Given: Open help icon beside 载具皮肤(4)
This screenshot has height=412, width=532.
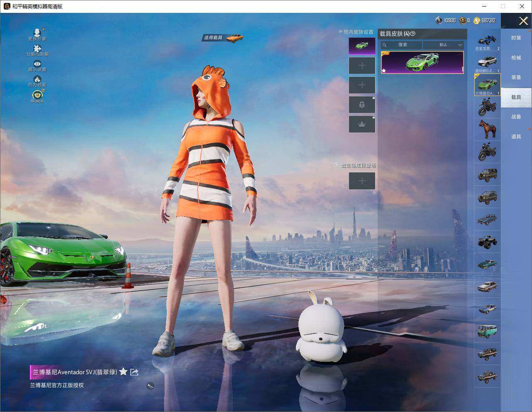Looking at the screenshot, I should pos(413,34).
